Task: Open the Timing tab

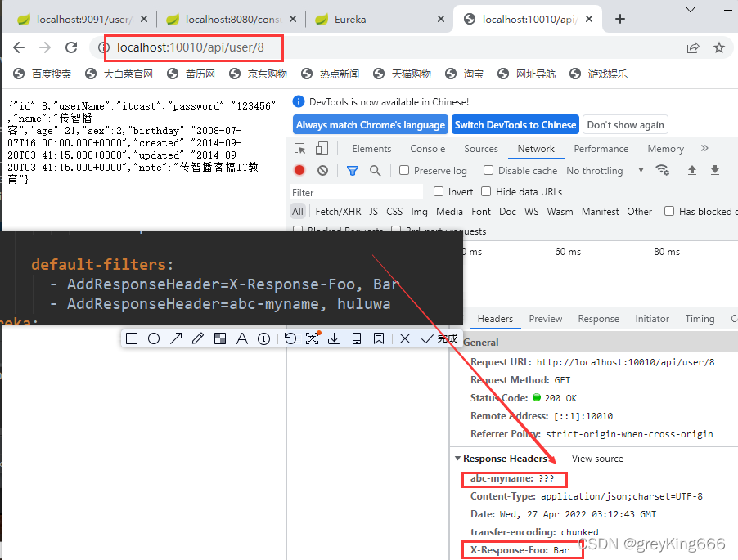Action: (700, 319)
